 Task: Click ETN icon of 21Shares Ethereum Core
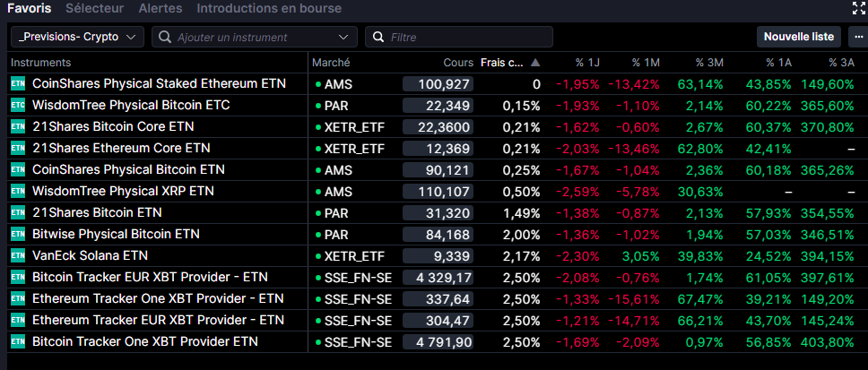(18, 148)
